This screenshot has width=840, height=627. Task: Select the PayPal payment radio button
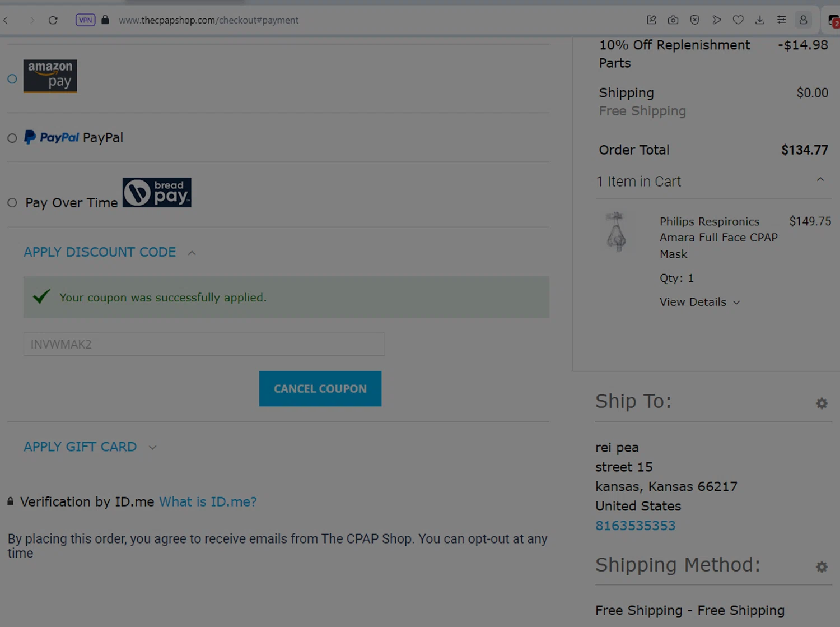[x=12, y=138]
